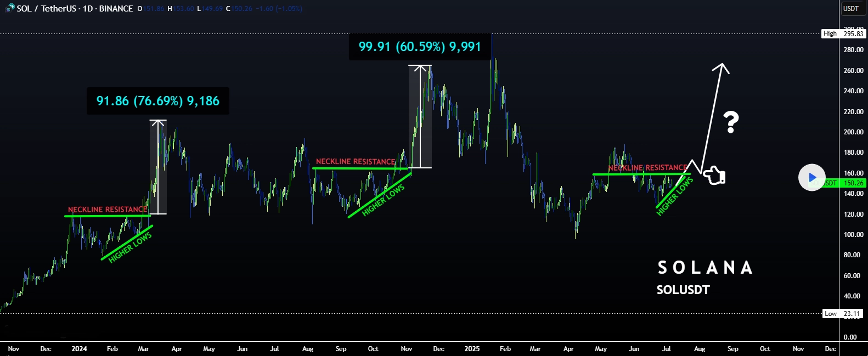Click the 2025 year label on the time axis

point(472,348)
